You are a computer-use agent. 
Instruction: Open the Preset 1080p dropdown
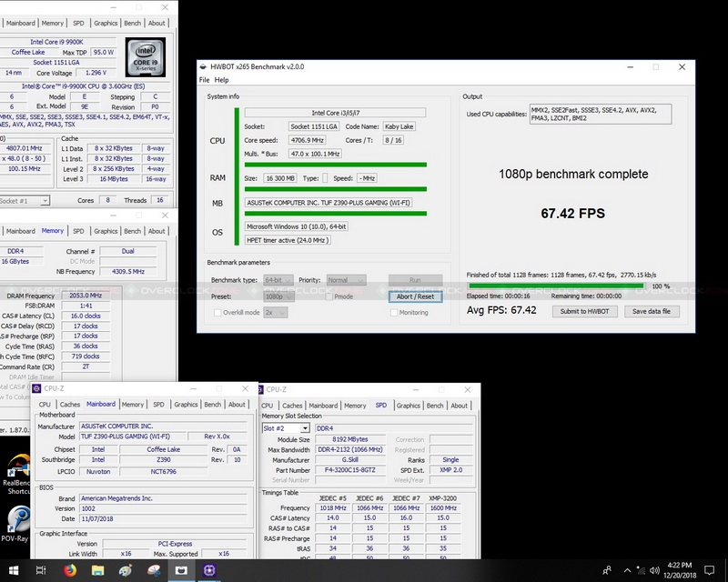click(278, 296)
